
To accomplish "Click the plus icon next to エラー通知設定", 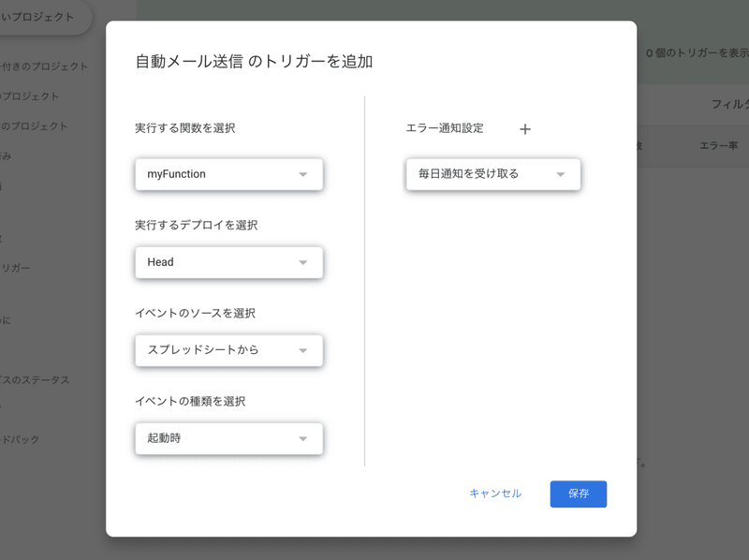I will tap(524, 129).
